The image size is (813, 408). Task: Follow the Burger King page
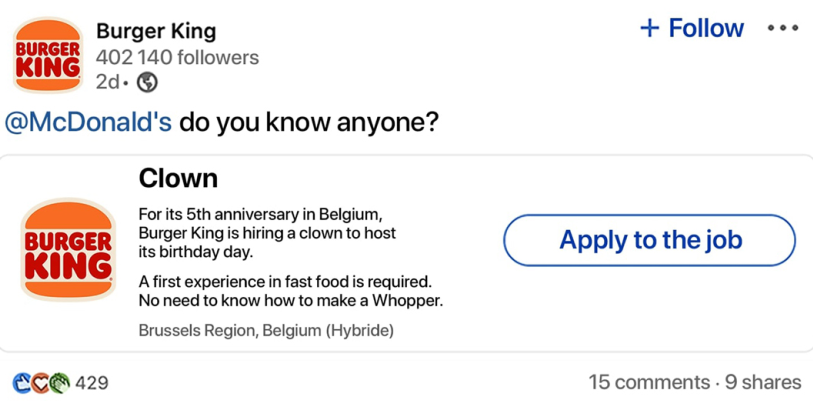[x=692, y=27]
